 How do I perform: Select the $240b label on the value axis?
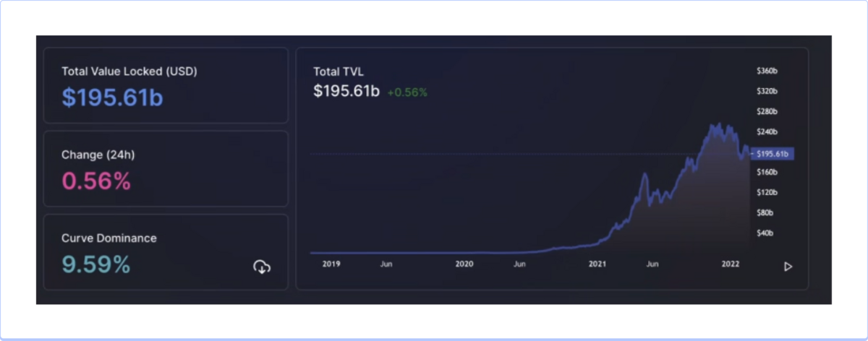[767, 131]
